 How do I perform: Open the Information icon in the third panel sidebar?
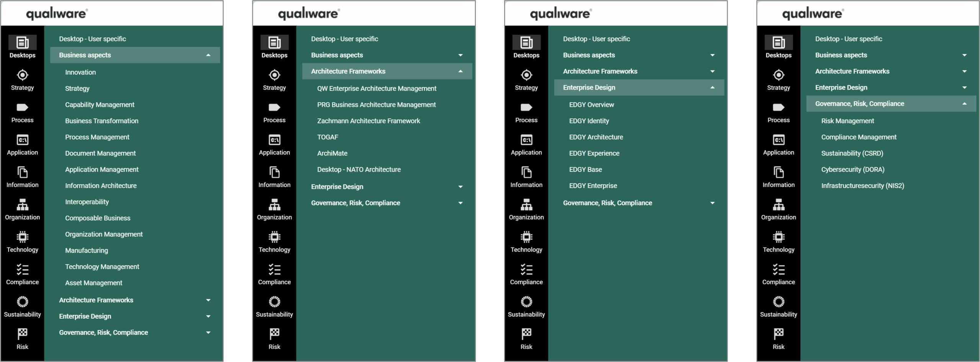tap(526, 172)
